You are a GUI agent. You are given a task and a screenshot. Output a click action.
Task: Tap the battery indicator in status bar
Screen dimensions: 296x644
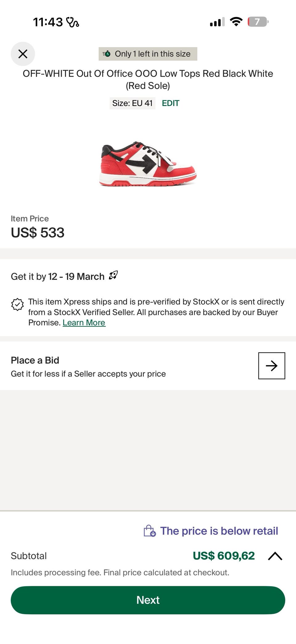click(x=258, y=22)
